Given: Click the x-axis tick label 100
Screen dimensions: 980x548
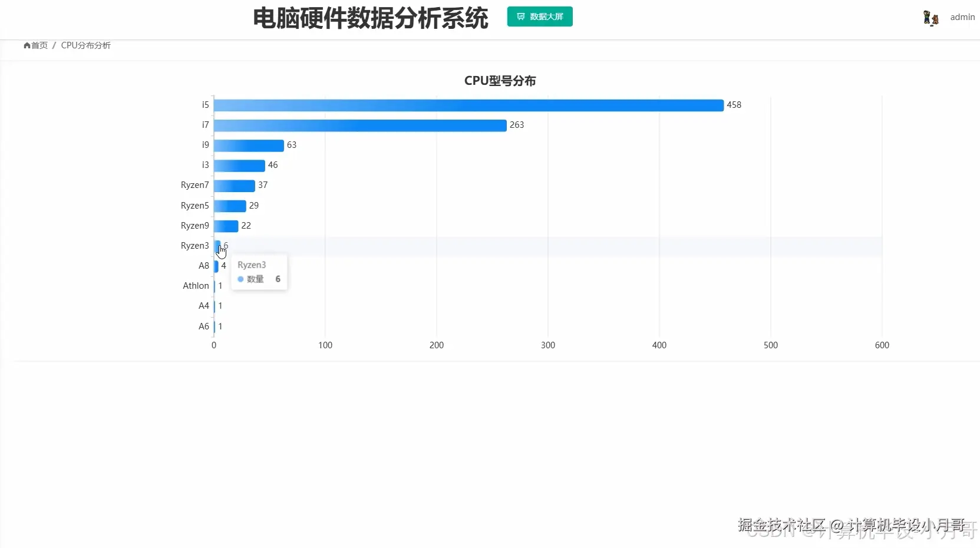Looking at the screenshot, I should coord(325,345).
